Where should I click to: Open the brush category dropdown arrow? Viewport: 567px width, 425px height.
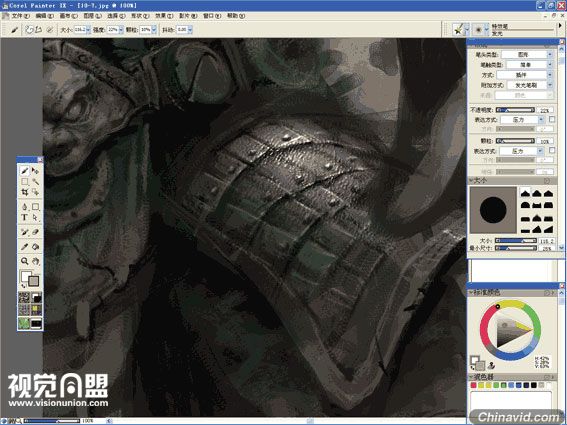pyautogui.click(x=467, y=30)
